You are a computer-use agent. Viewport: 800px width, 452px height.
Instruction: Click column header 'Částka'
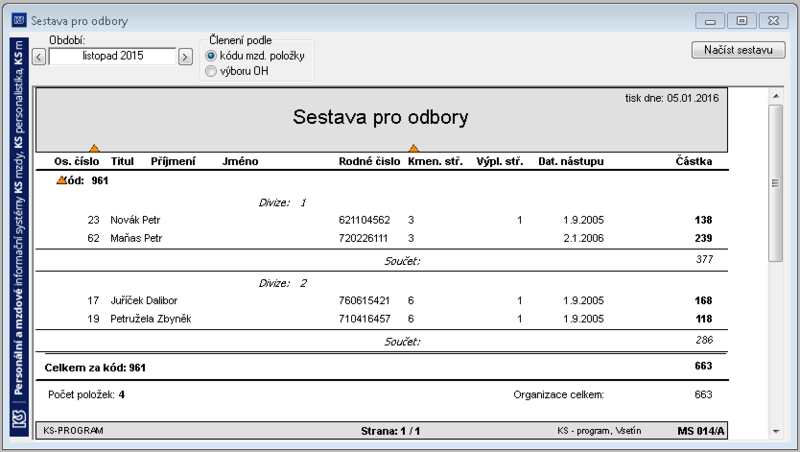pos(694,161)
